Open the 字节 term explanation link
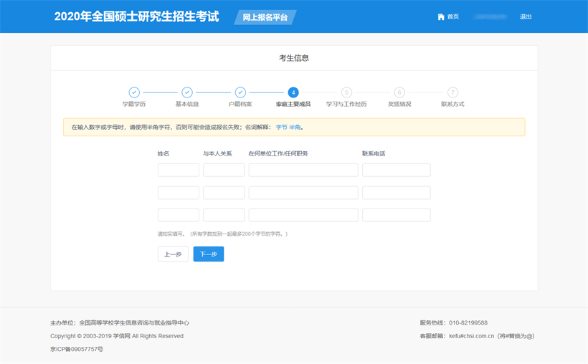588x364 pixels. pyautogui.click(x=281, y=127)
